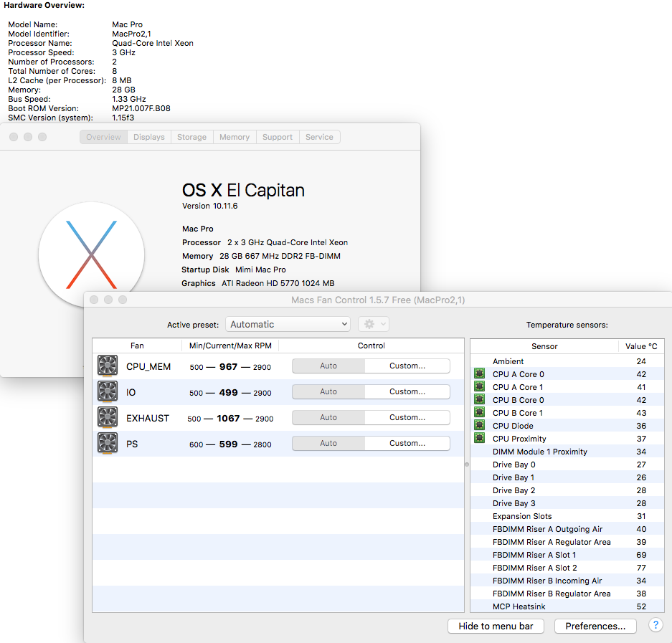
Task: Click the current RPM value 1067
Action: coord(229,418)
